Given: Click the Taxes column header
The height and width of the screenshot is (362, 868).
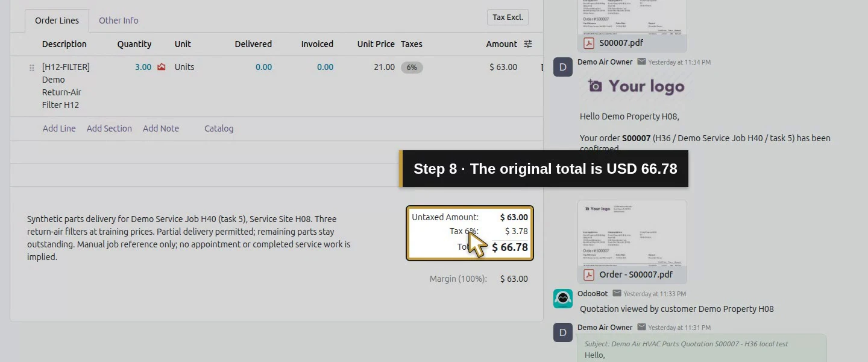Looking at the screenshot, I should tap(412, 44).
